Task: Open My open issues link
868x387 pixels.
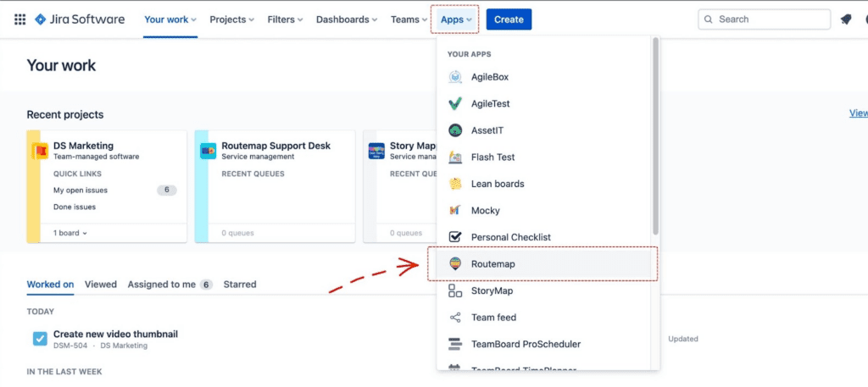Action: point(81,191)
